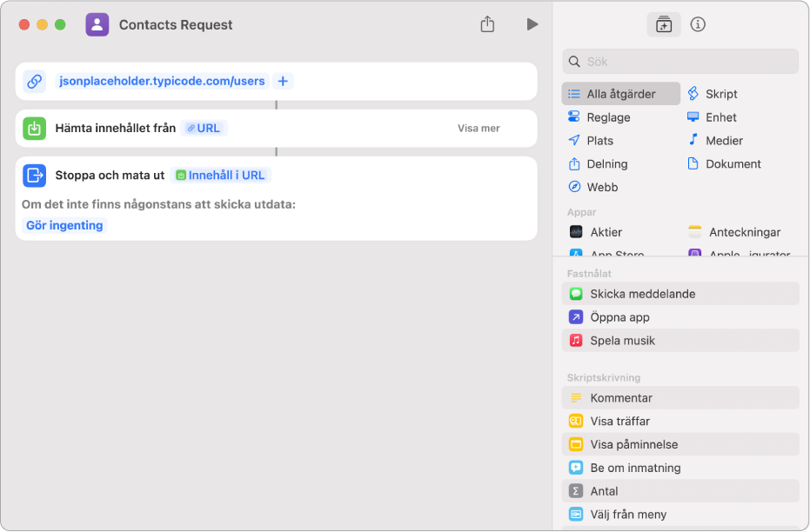810x532 pixels.
Task: Select the Alla åtgärder category
Action: coord(621,94)
